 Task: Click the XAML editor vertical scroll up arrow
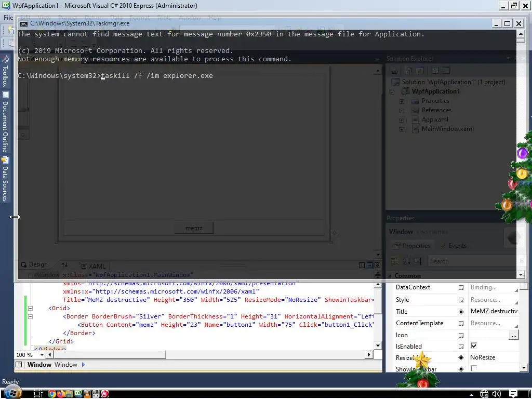tap(378, 285)
